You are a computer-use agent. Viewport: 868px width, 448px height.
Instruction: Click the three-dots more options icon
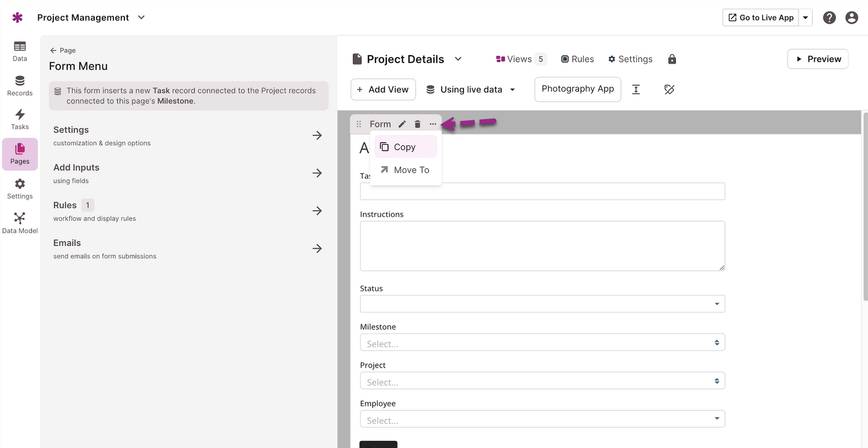tap(433, 124)
